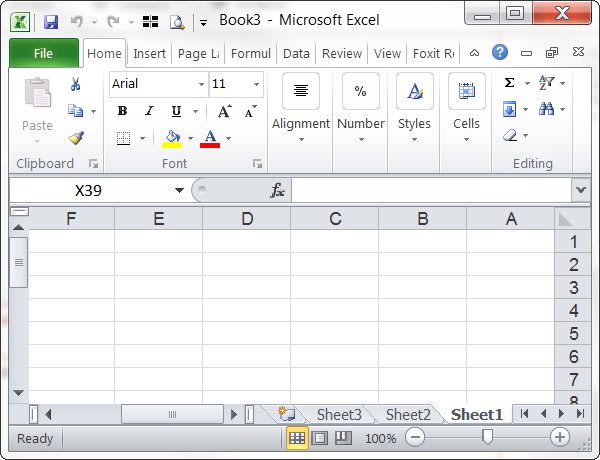Toggle Bold formatting
This screenshot has width=600, height=460.
(x=122, y=111)
